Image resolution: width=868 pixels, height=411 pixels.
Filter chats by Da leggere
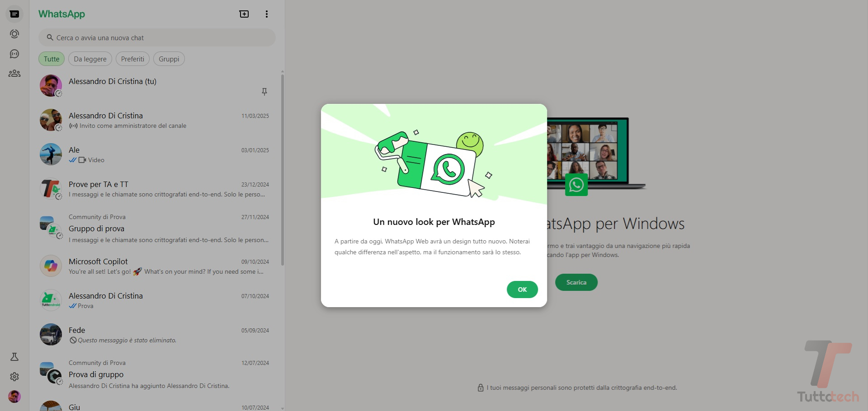tap(90, 59)
